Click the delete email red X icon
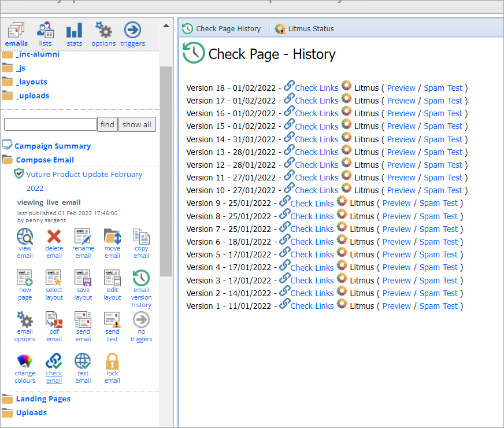 click(54, 237)
